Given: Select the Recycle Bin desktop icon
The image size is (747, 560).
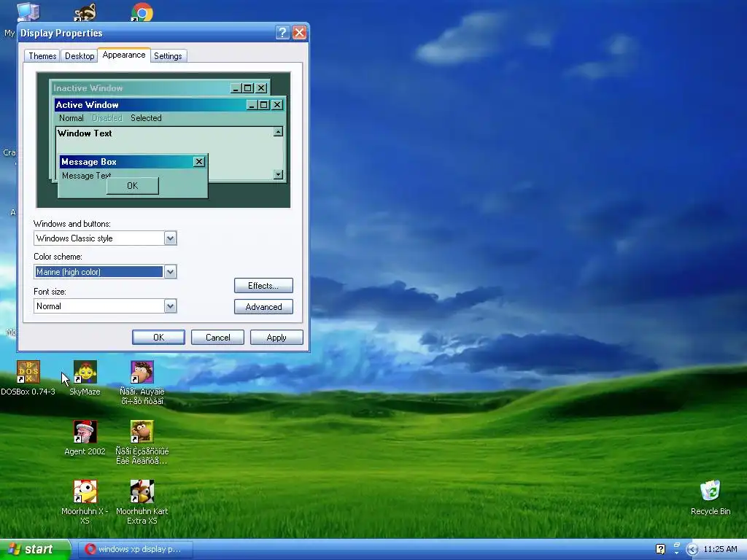Looking at the screenshot, I should (x=711, y=491).
